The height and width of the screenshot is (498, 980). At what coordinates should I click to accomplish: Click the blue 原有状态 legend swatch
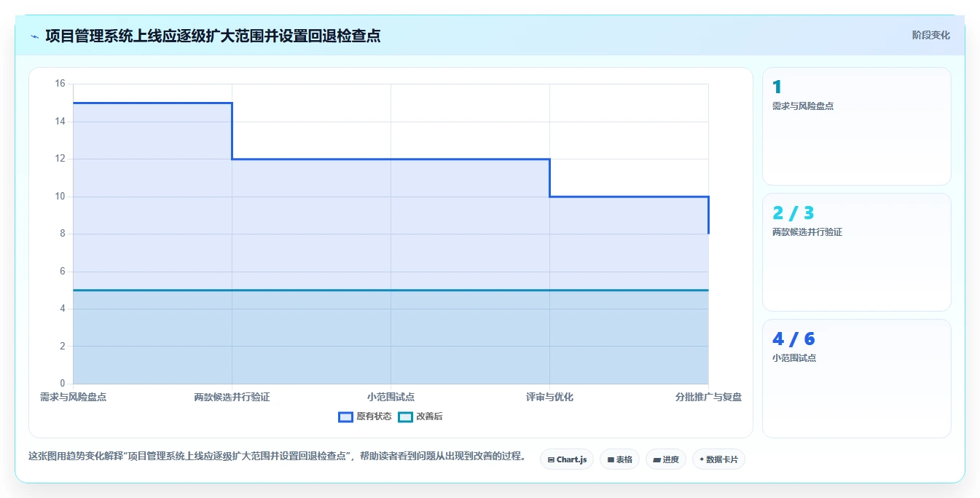(345, 416)
